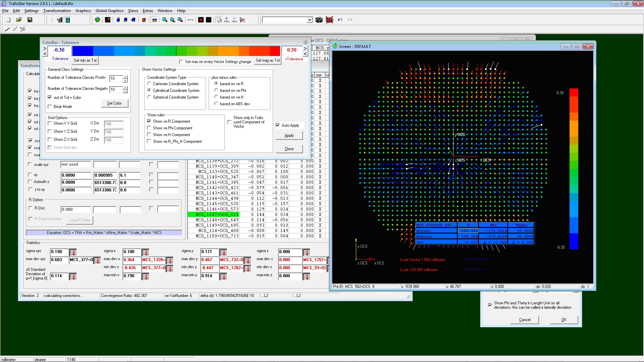Screen dimensions: 644x362
Task: Click the 'Set max as Tol' button
Action: [267, 61]
